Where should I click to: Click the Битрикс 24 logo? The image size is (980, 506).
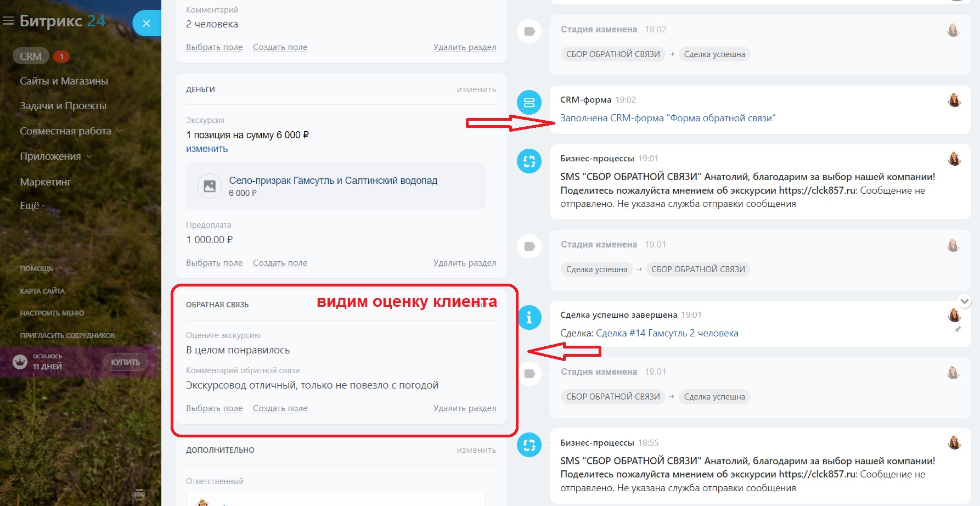63,21
